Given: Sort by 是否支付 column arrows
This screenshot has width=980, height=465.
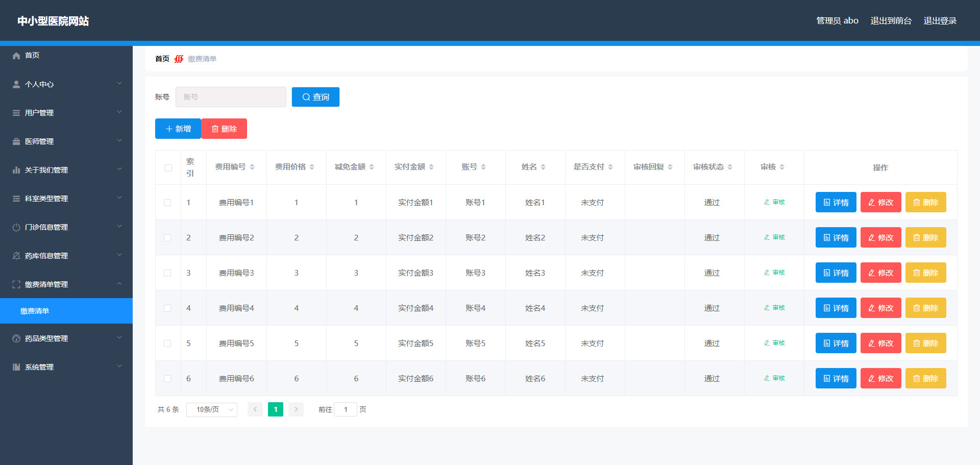Looking at the screenshot, I should pos(610,167).
